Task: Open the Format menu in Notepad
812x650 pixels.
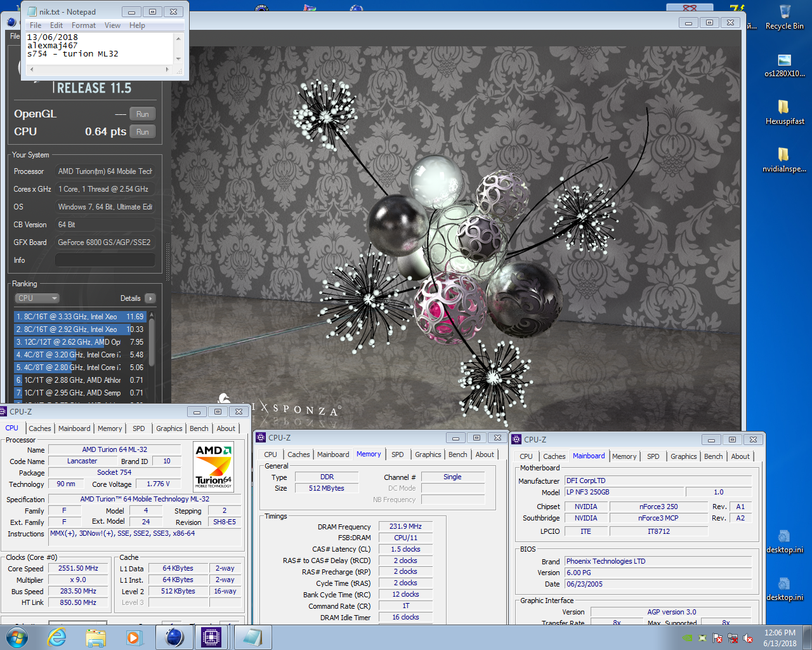Action: (84, 25)
